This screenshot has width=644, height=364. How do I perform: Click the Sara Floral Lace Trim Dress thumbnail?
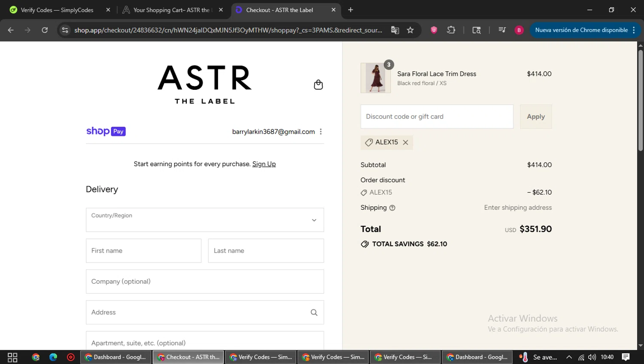[x=376, y=78]
